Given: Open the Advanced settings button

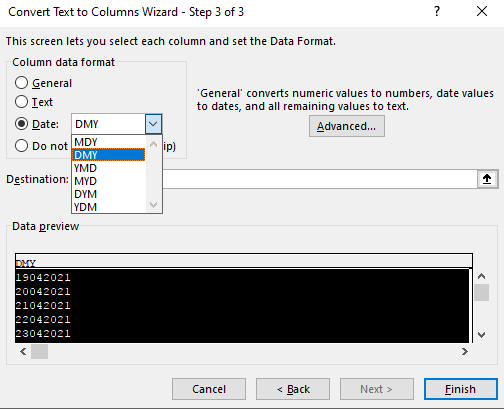Looking at the screenshot, I should [347, 126].
